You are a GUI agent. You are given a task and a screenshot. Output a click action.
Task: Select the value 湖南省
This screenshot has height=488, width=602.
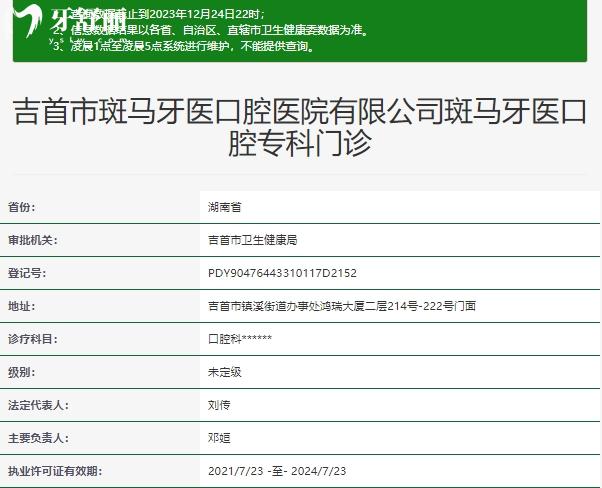tap(225, 207)
